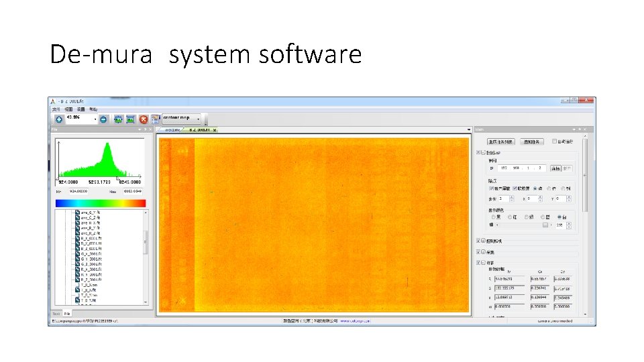Click the file icon of B_X_0001.fit
This screenshot has width=644, height=362.
point(77,238)
